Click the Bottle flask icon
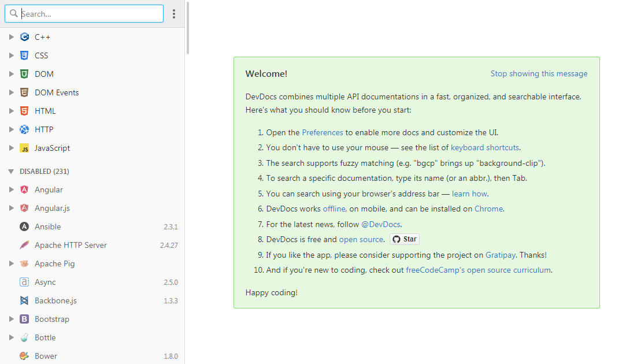The width and height of the screenshot is (641, 364). [24, 337]
